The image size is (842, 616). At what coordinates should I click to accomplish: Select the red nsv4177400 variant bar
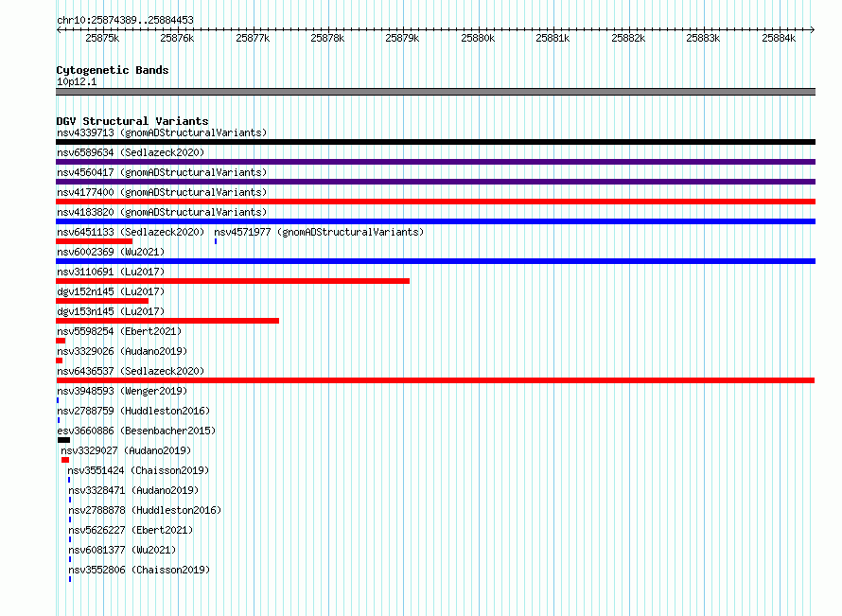tap(435, 202)
